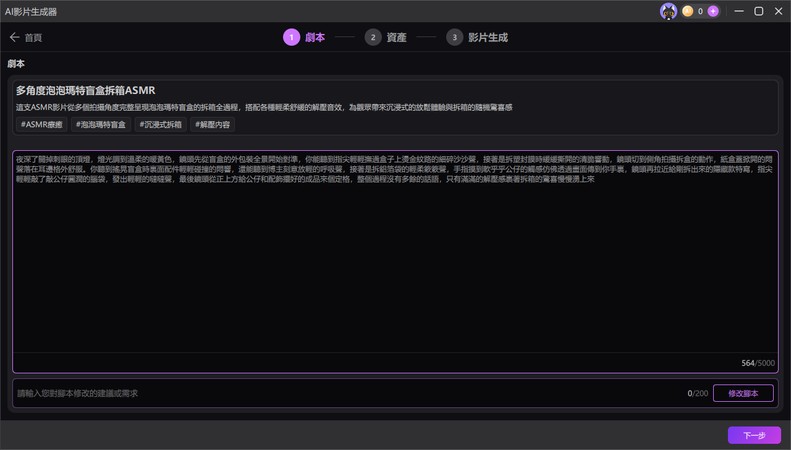
Task: Click the #沉浸式拆箱 tag
Action: [x=160, y=125]
